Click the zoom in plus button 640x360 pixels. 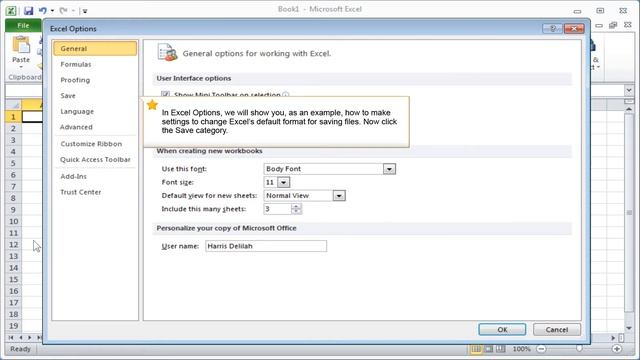point(617,349)
